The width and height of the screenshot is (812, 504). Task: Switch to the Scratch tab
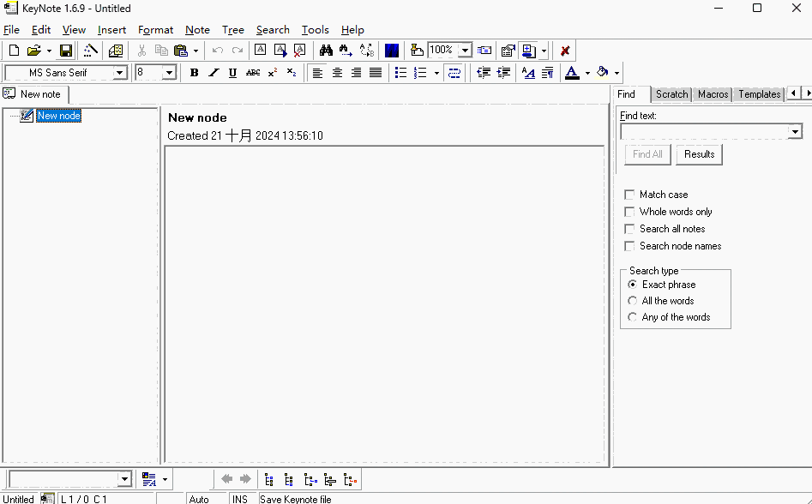pos(671,94)
